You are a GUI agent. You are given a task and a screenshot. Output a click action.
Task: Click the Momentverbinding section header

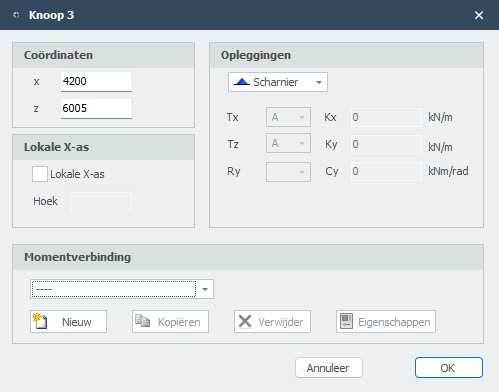pos(248,257)
